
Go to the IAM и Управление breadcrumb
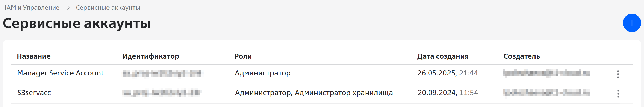[32, 8]
